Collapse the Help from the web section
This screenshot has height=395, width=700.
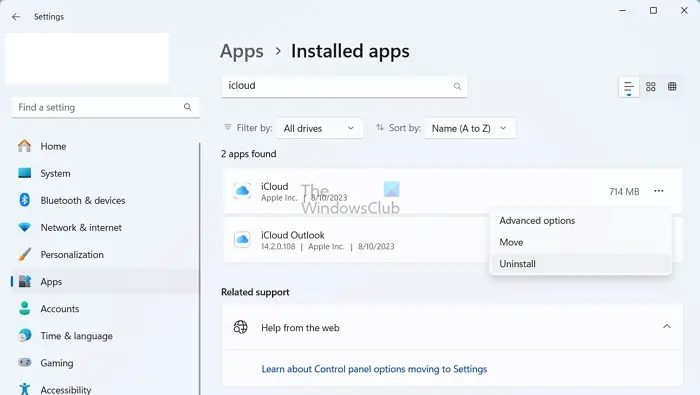(x=667, y=327)
